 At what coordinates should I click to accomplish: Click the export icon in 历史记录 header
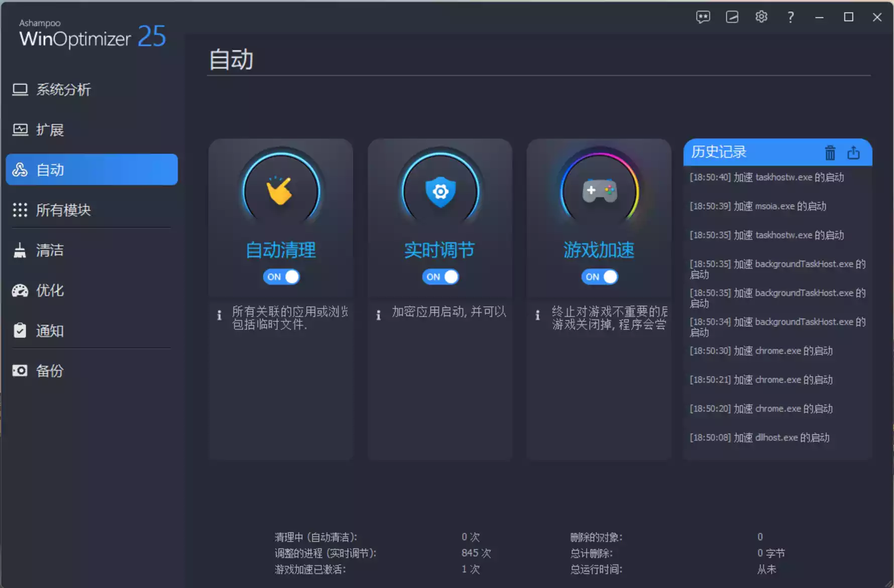pos(853,153)
